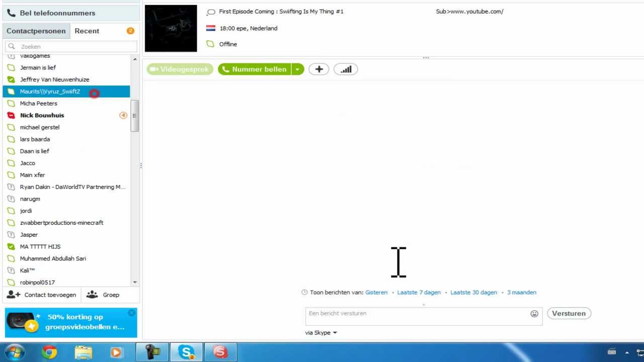Click Nummer bellen call button
The height and width of the screenshot is (362, 644).
click(x=255, y=69)
